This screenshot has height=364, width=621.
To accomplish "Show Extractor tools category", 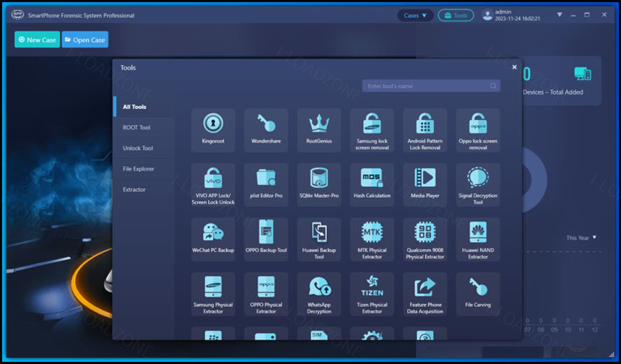I will pos(144,189).
